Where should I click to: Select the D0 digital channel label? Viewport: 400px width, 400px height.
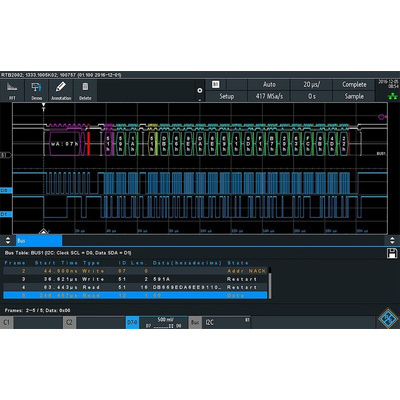(x=6, y=191)
